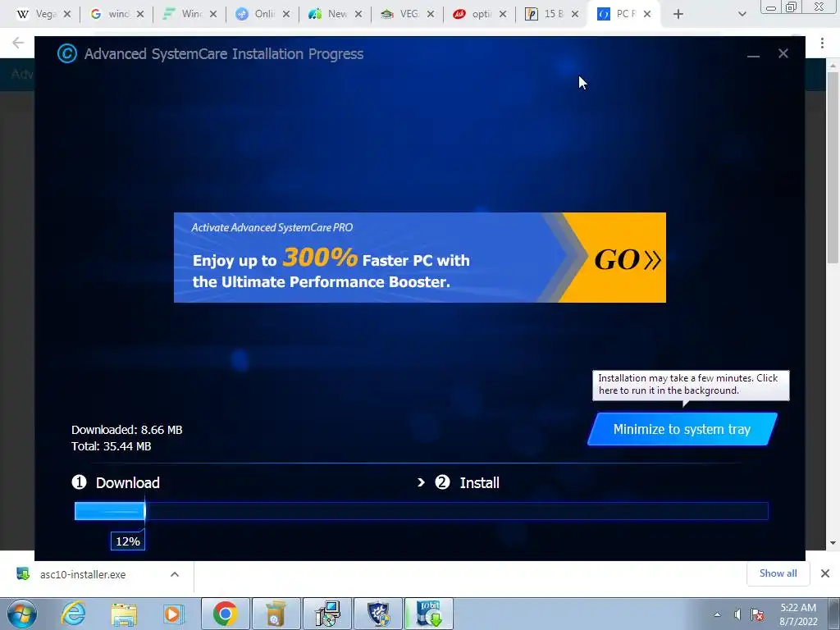Click the computer setup taskbar icon
The width and height of the screenshot is (840, 630).
coord(327,614)
